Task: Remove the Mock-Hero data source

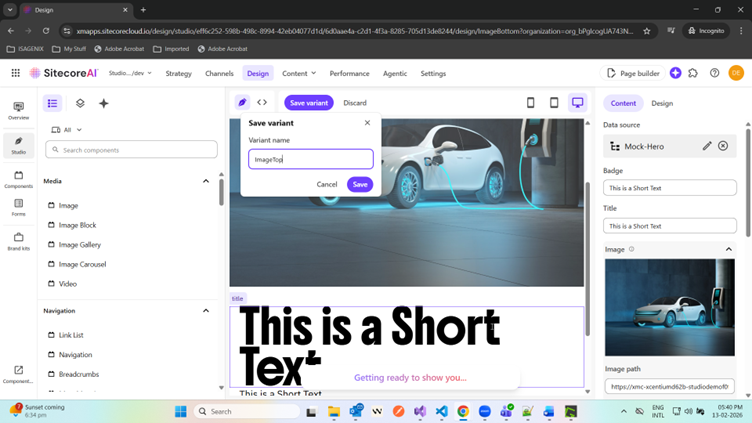Action: coord(723,146)
